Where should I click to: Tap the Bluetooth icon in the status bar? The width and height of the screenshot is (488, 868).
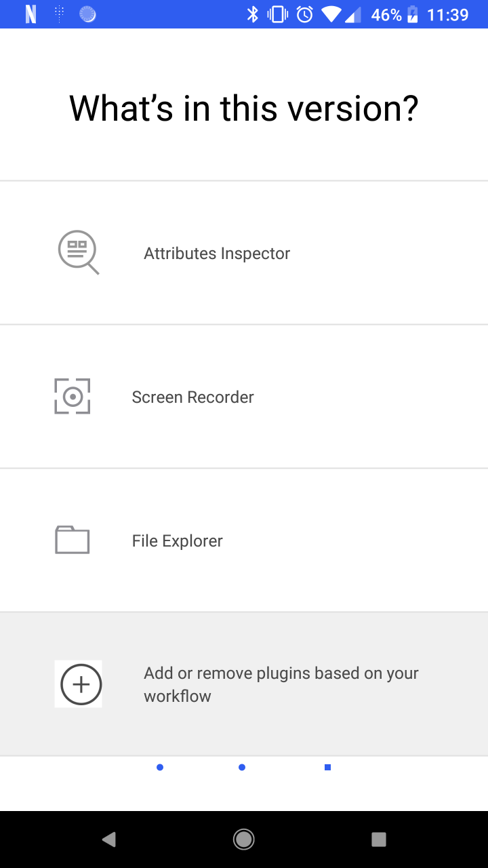tap(254, 14)
